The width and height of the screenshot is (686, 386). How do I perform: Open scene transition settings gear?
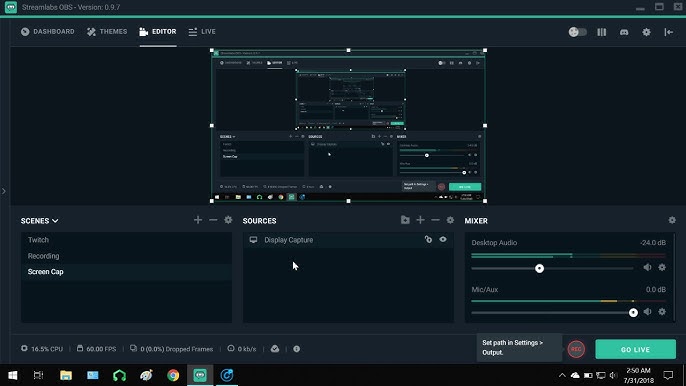tap(228, 220)
